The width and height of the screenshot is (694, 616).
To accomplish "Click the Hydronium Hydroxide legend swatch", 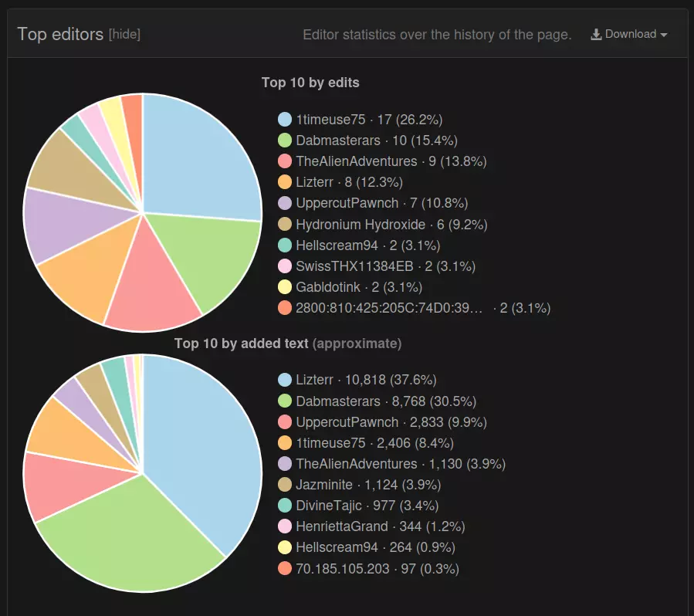I will point(285,225).
